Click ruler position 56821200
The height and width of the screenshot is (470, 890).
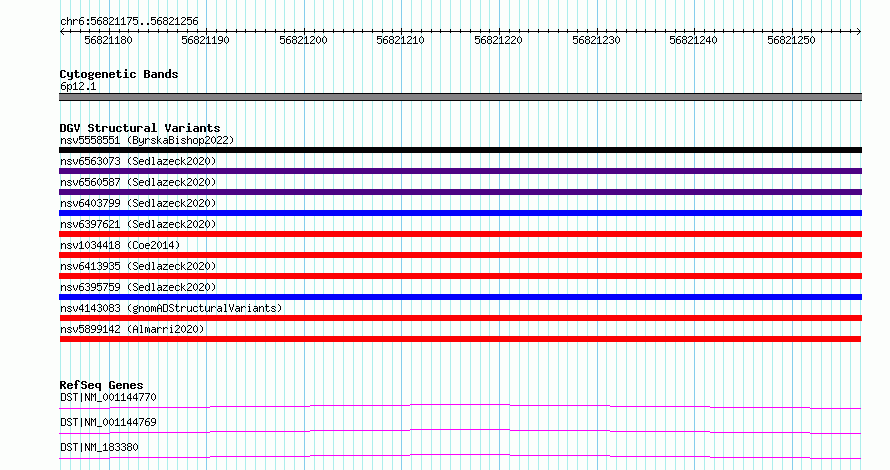coord(303,40)
